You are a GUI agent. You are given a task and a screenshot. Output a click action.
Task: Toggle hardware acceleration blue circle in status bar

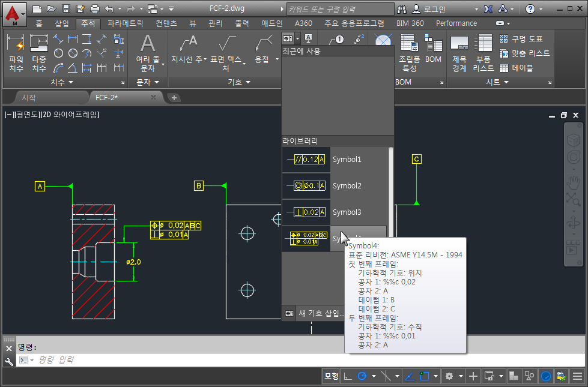546,376
